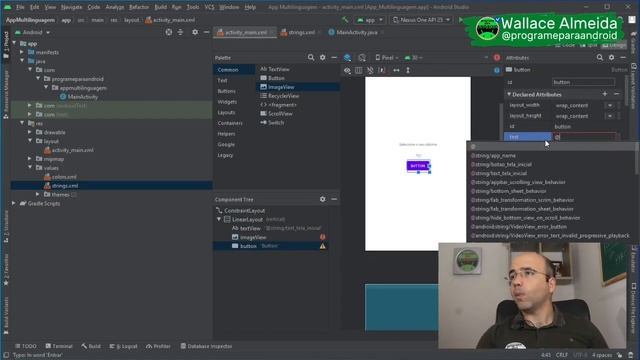The width and height of the screenshot is (640, 360).
Task: Choose @string/botao_tela_inicial from suggestion list
Action: tap(501, 164)
